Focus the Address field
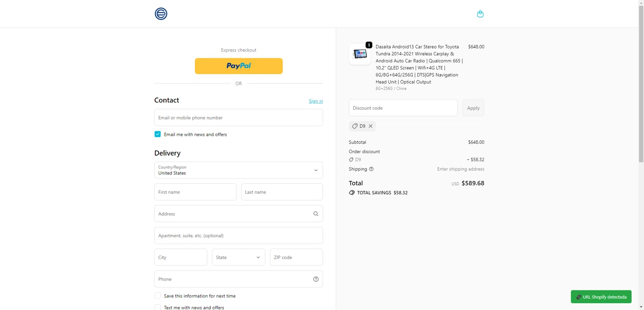This screenshot has height=310, width=644. tap(239, 214)
